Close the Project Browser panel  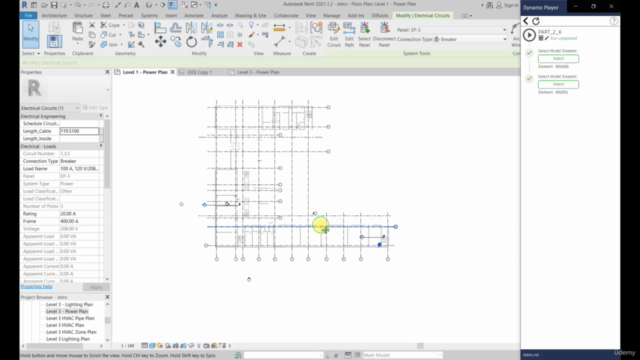pos(107,297)
